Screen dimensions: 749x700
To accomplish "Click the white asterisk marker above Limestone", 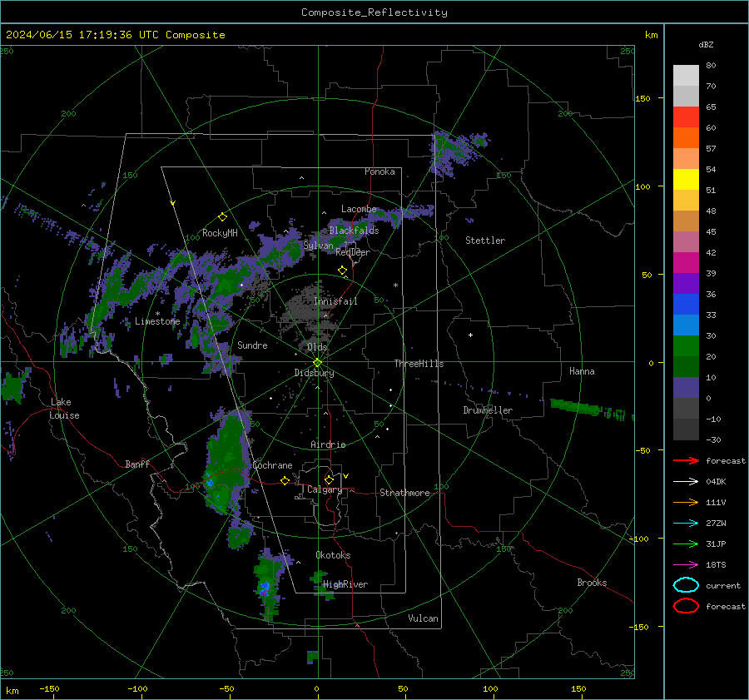I will click(x=157, y=314).
